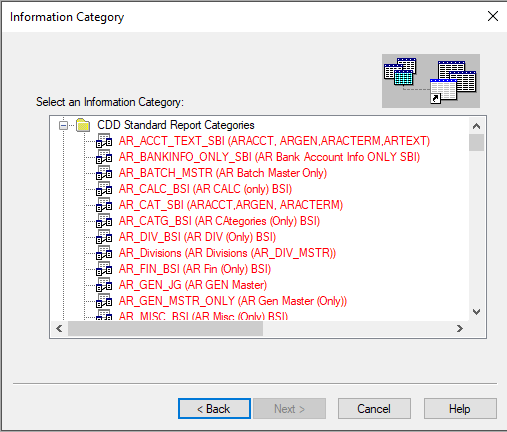
Task: Click the icon beside AR_BANKINFO_ONLY_SBI
Action: [104, 157]
